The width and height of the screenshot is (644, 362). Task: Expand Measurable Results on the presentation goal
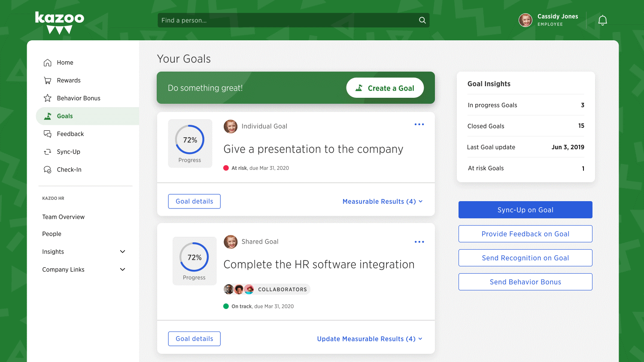coord(382,201)
